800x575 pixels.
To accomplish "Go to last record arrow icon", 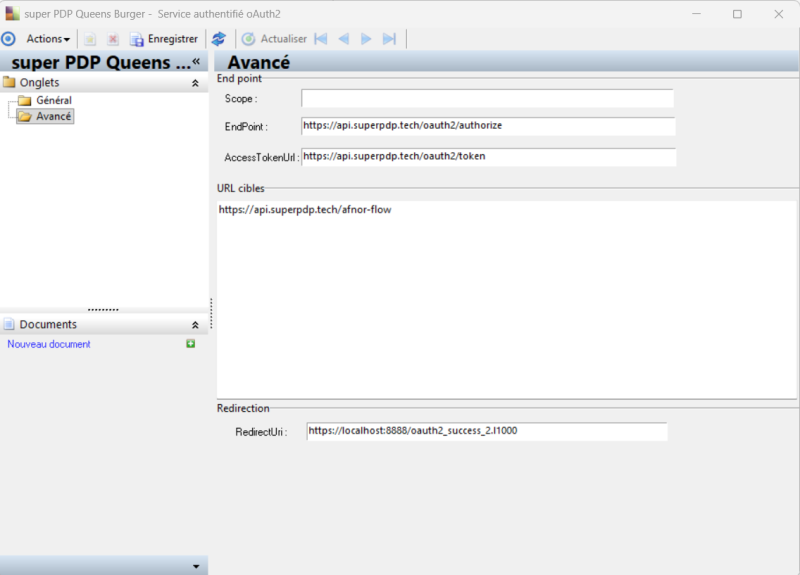I will (389, 39).
